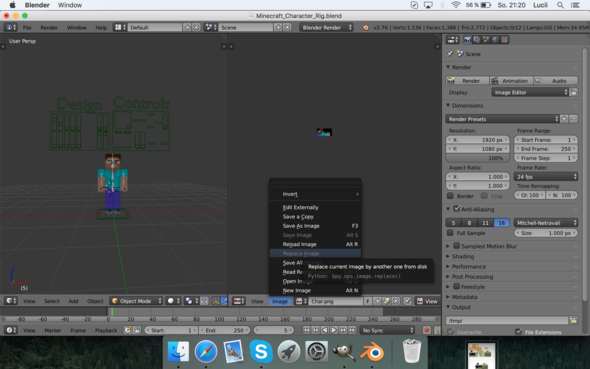The width and height of the screenshot is (590, 369).
Task: Open the 24 fps frame rate dropdown
Action: [546, 176]
